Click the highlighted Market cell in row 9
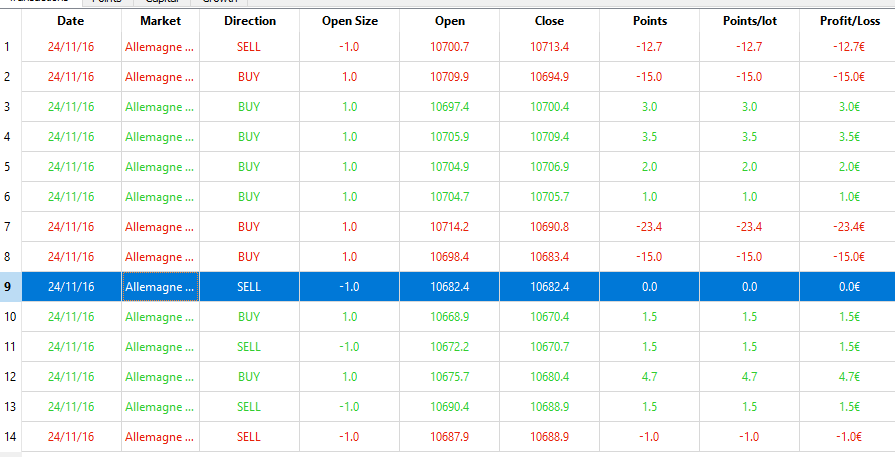895x457 pixels. click(160, 287)
